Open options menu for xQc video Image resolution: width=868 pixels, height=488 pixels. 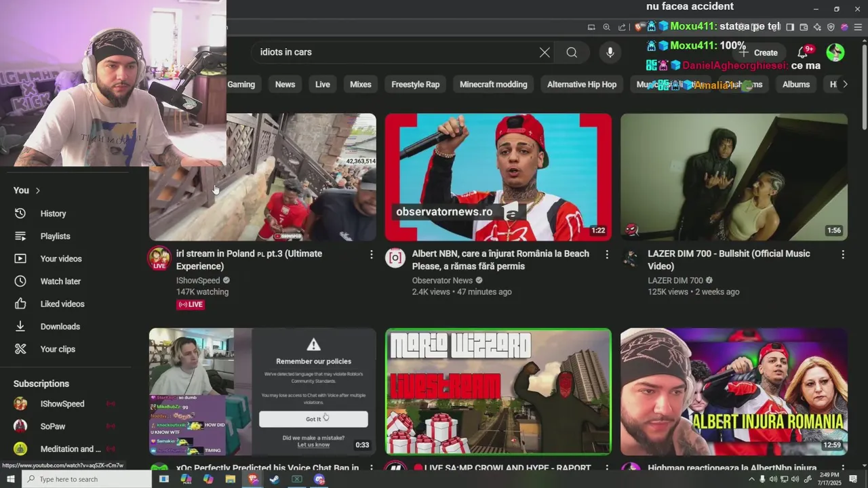[x=371, y=468]
